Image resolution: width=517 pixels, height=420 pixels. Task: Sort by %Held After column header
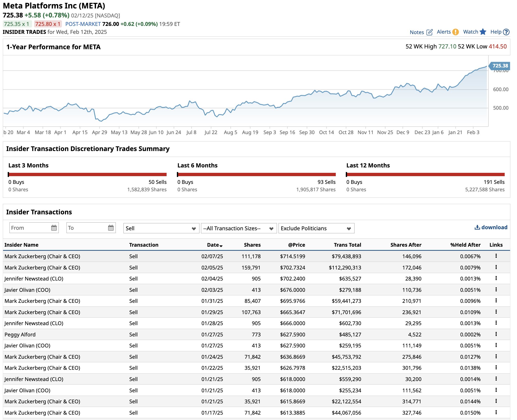(x=465, y=245)
